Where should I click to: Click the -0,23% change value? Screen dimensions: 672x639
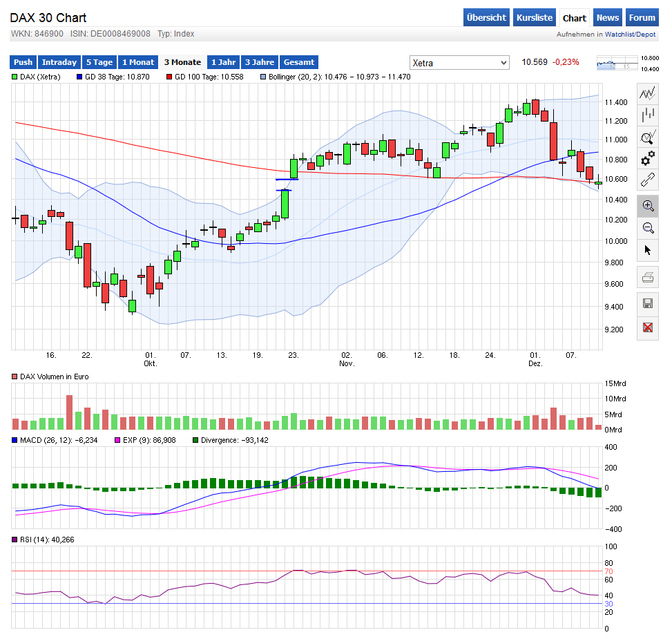point(566,62)
